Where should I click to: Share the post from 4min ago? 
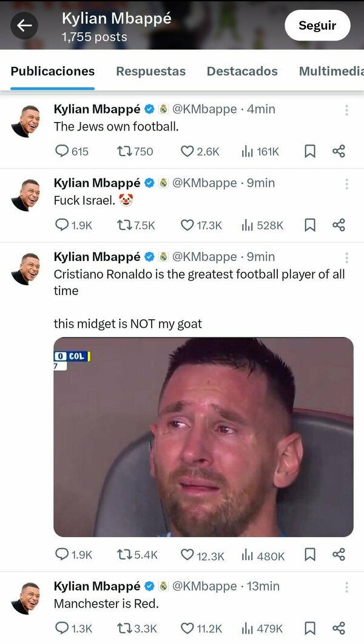[339, 151]
